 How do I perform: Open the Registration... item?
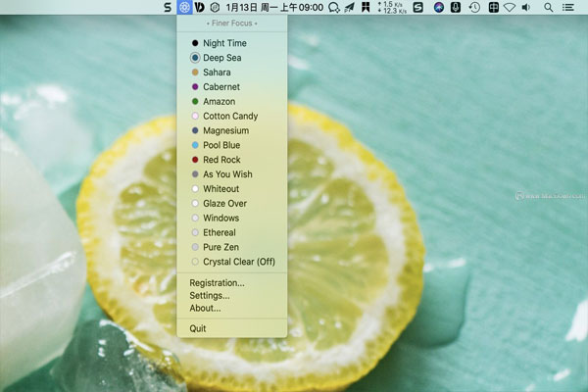point(217,282)
